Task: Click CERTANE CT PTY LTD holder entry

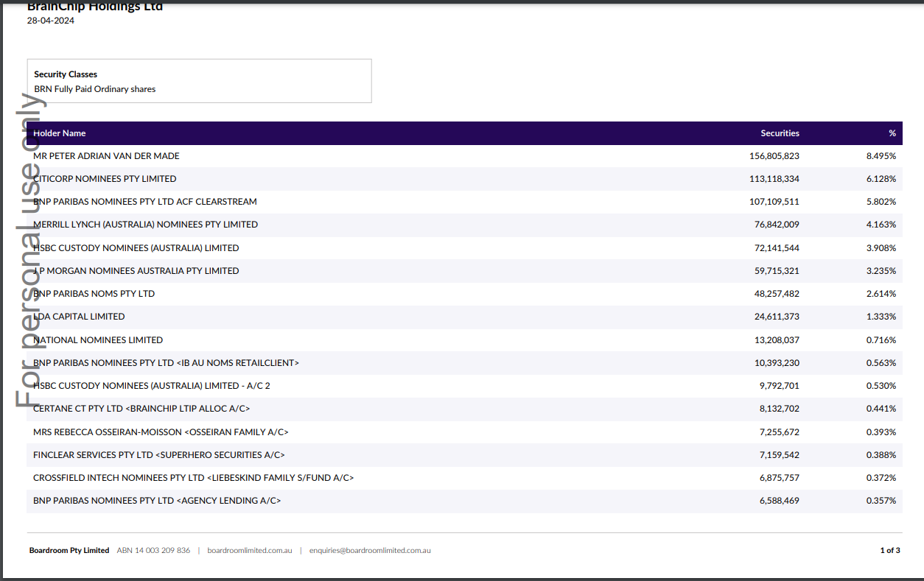Action: (x=141, y=409)
